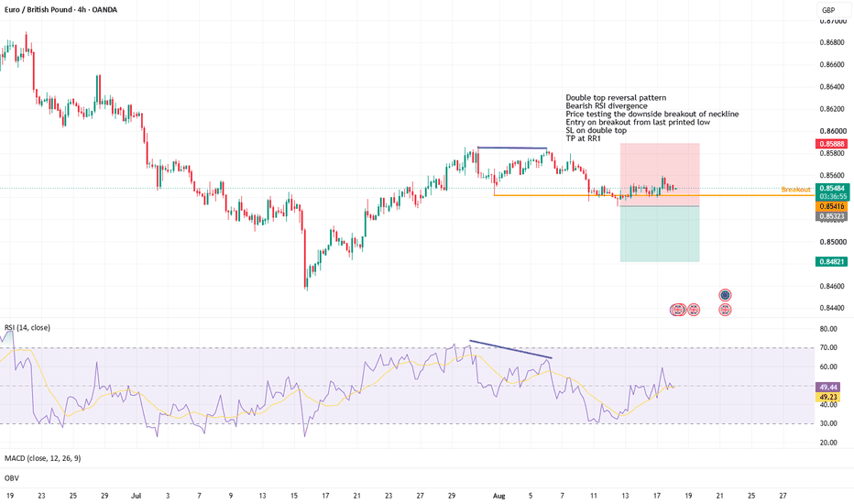
Task: Click the 0.86800 price axis label
Action: click(832, 42)
